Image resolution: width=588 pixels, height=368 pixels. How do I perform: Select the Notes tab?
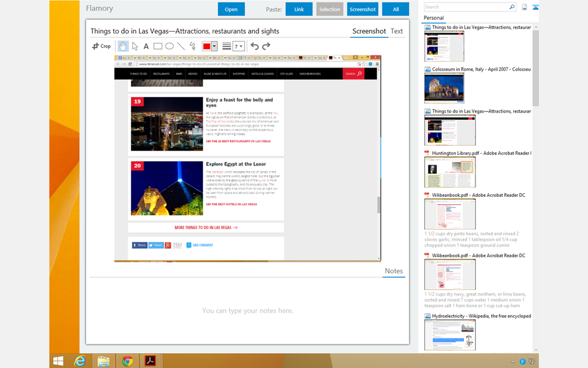(x=394, y=271)
